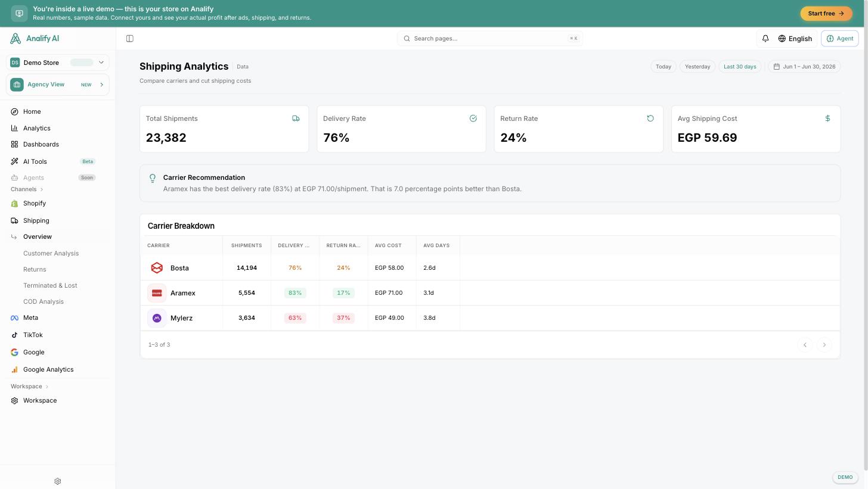This screenshot has width=868, height=489.
Task: Toggle the sidebar collapse icon
Action: pos(129,39)
